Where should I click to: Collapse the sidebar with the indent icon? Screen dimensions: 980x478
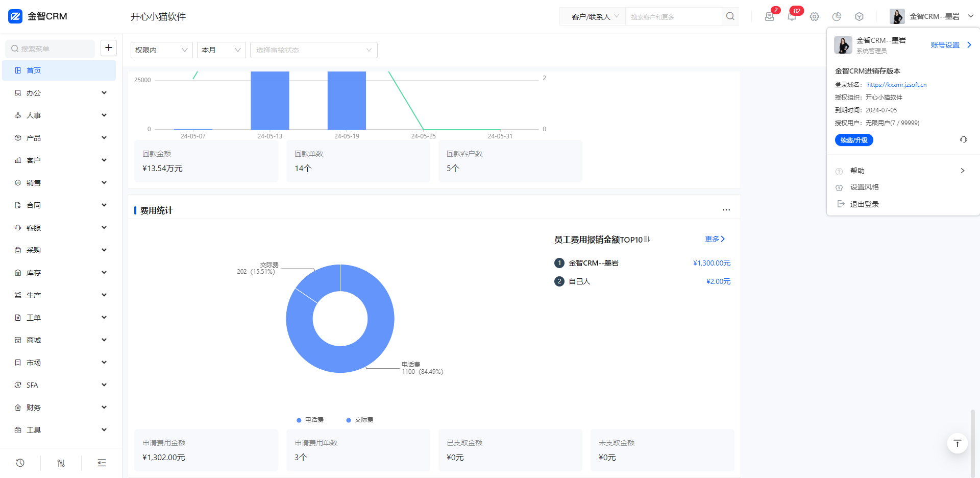click(x=102, y=463)
